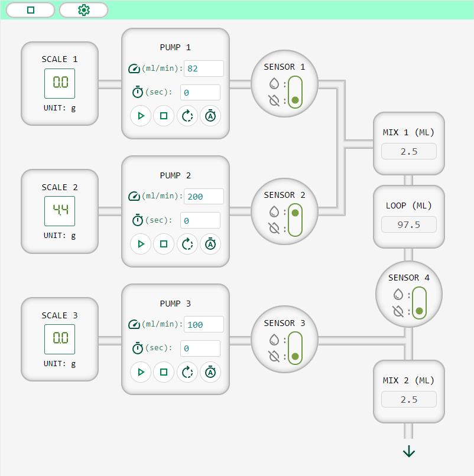Viewport: 474px width, 476px height.
Task: Toggle the Sensor 3 liquid switch
Action: point(295,348)
